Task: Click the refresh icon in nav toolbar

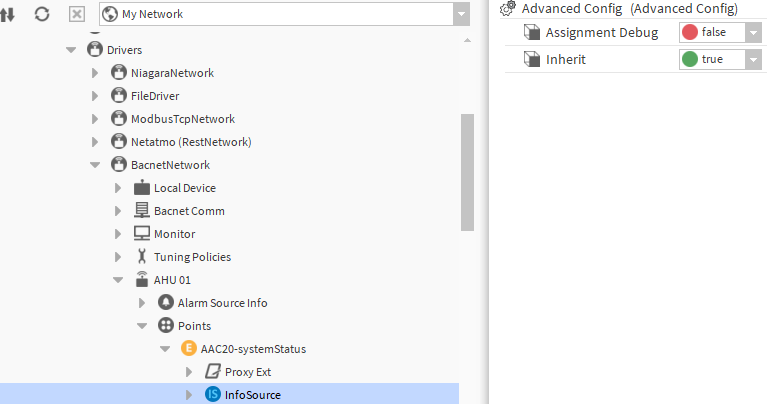Action: pos(42,15)
